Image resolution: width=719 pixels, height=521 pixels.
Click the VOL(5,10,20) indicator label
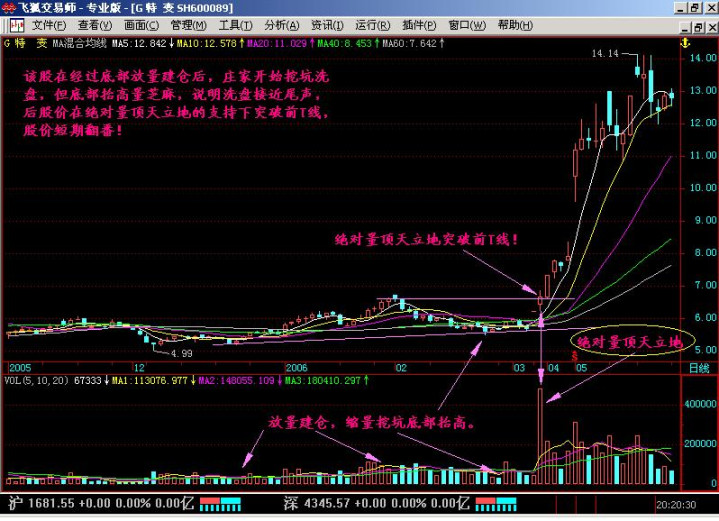pos(36,380)
